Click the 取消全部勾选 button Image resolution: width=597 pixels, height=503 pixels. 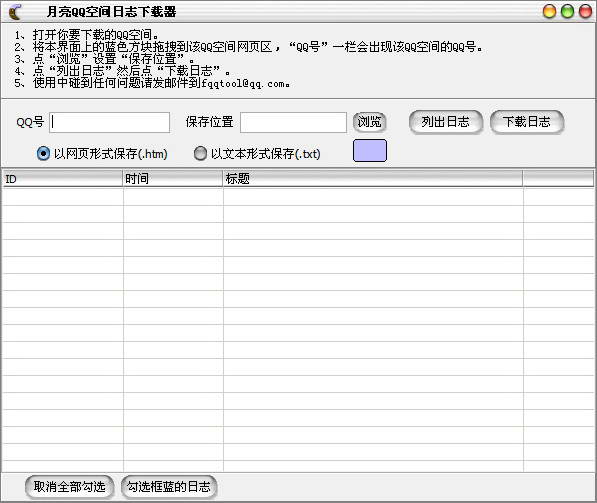coord(69,487)
